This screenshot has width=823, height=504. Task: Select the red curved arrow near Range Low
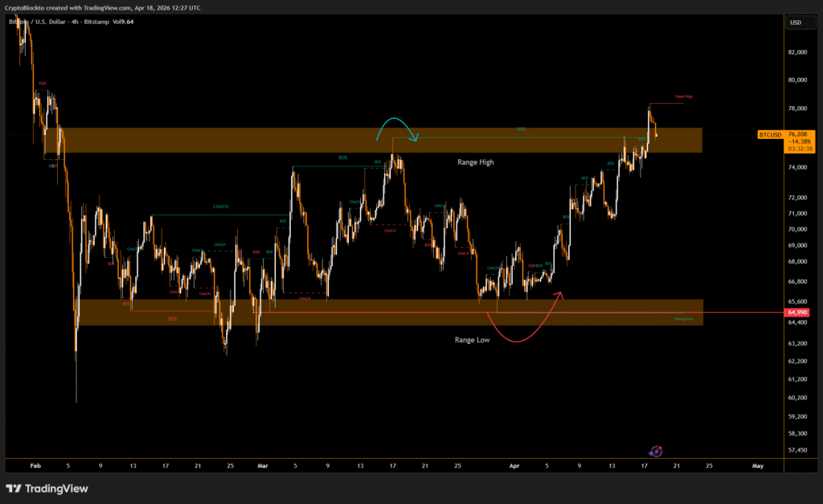522,330
